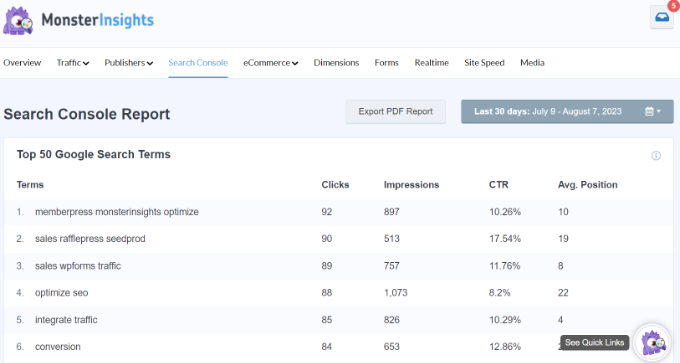Open the calendar icon in date range picker
This screenshot has height=363, width=680.
pos(649,111)
